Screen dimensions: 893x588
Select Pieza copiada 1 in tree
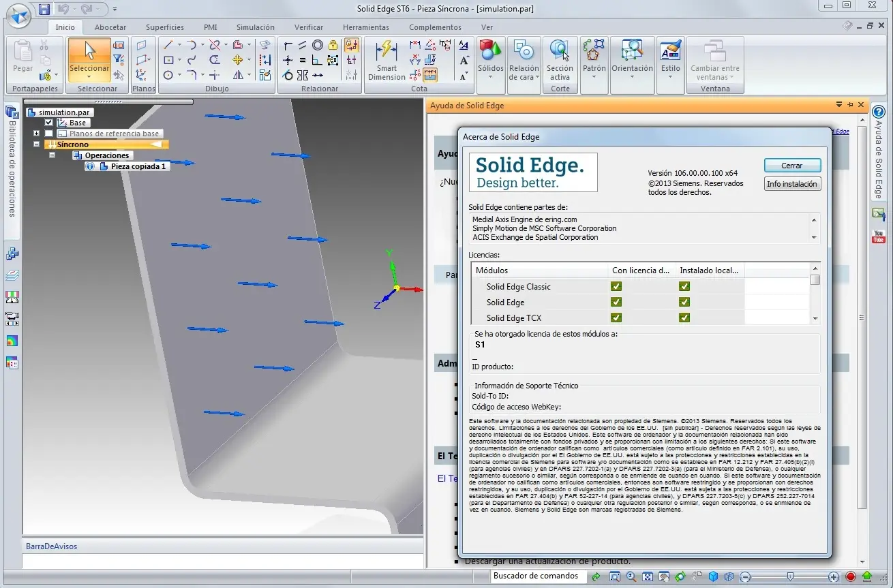click(x=138, y=166)
